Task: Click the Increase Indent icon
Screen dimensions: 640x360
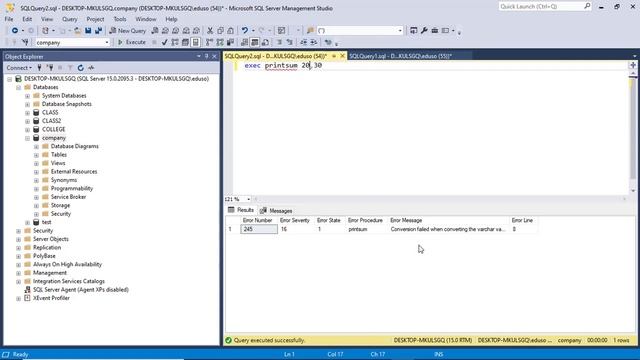Action: coord(314,42)
